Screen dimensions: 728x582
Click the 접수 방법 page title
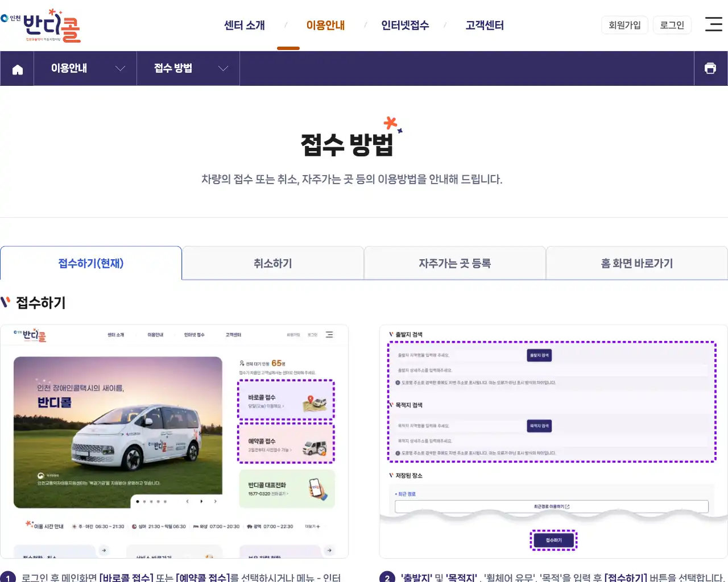[347, 144]
